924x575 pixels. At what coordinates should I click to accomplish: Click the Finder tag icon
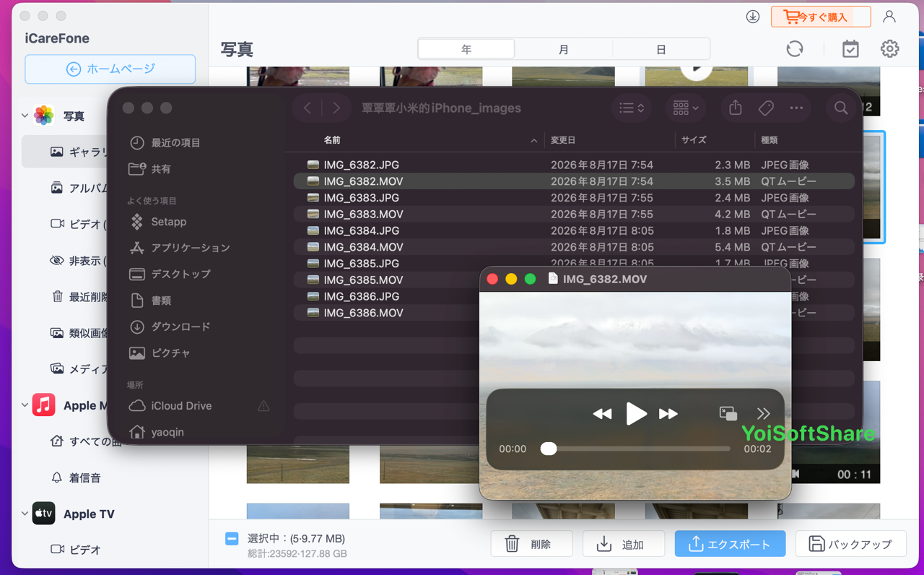tap(766, 108)
